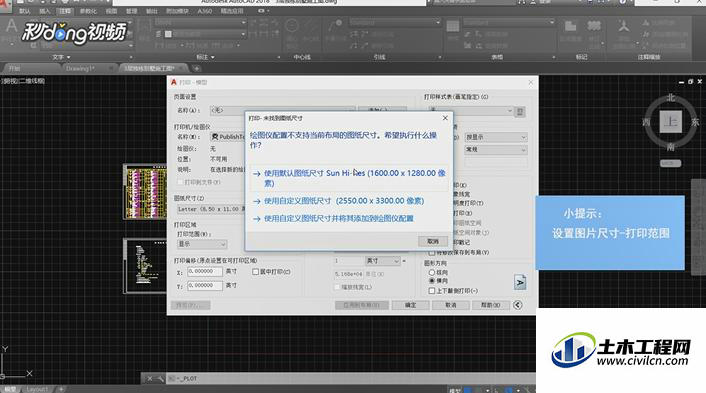
Task: Open the Letter paper size dropdown
Action: [x=212, y=209]
